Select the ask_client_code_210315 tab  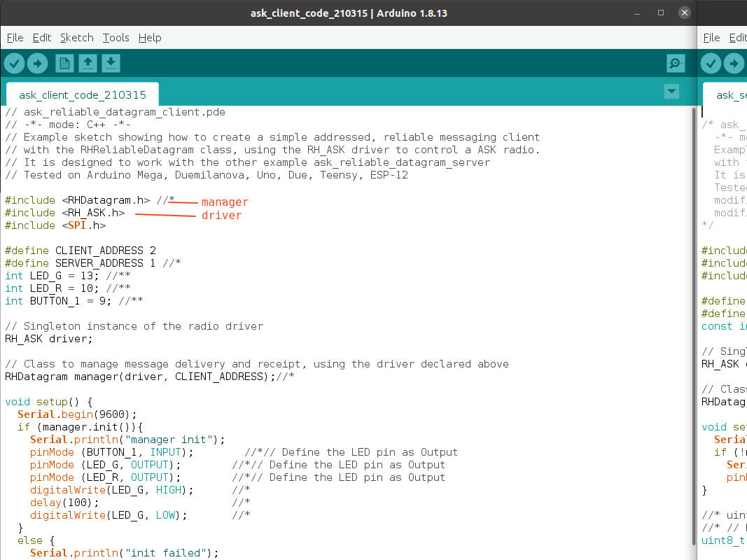pyautogui.click(x=83, y=94)
